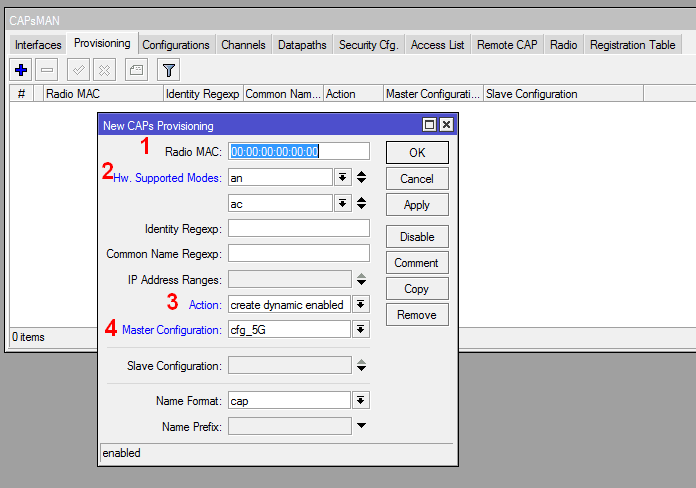Expand the Name Prefix field arrow

click(x=361, y=426)
